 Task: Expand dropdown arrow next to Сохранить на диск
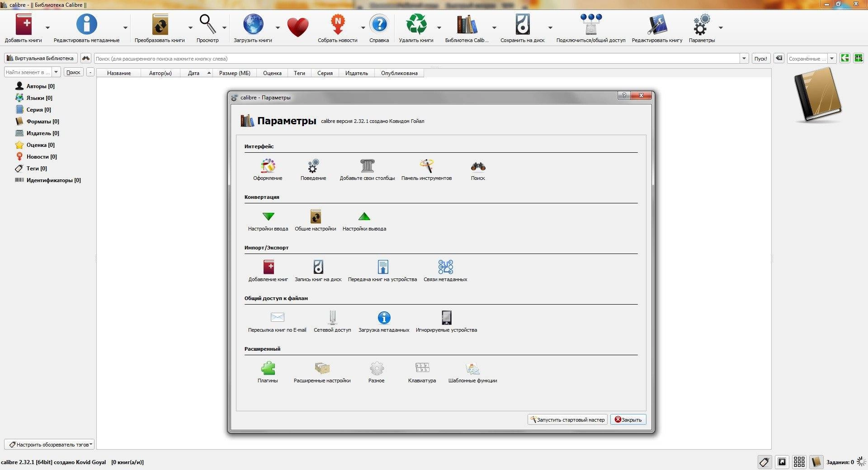[x=550, y=28]
